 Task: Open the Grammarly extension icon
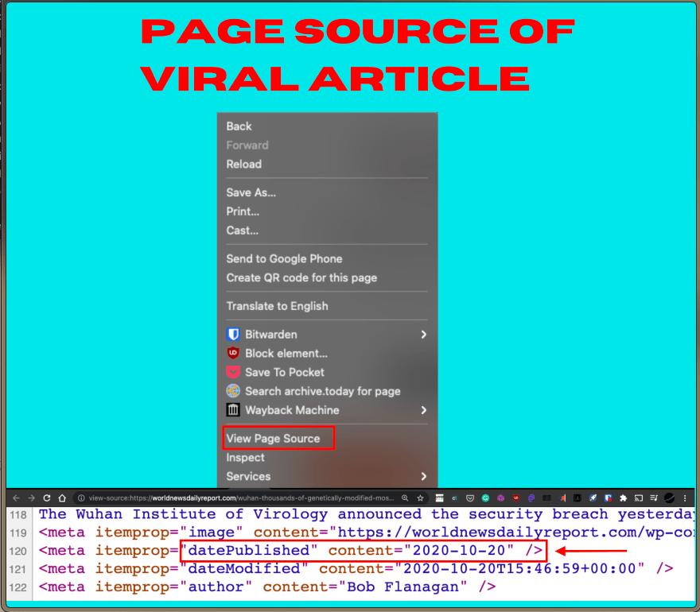(x=485, y=498)
